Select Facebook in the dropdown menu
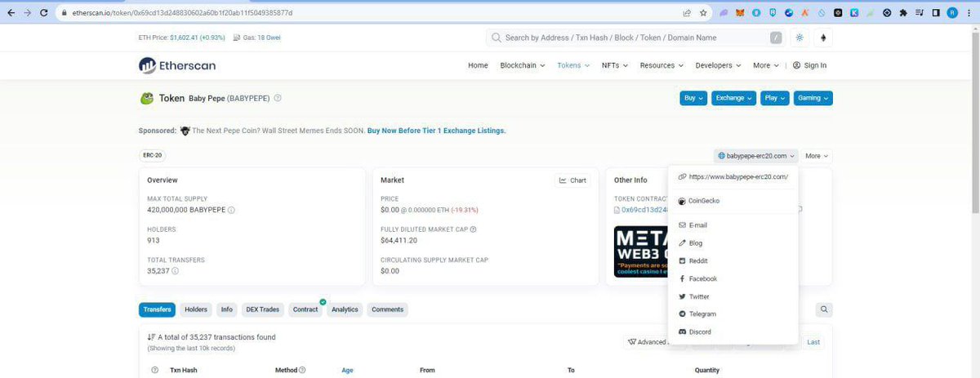This screenshot has width=980, height=378. (x=733, y=278)
